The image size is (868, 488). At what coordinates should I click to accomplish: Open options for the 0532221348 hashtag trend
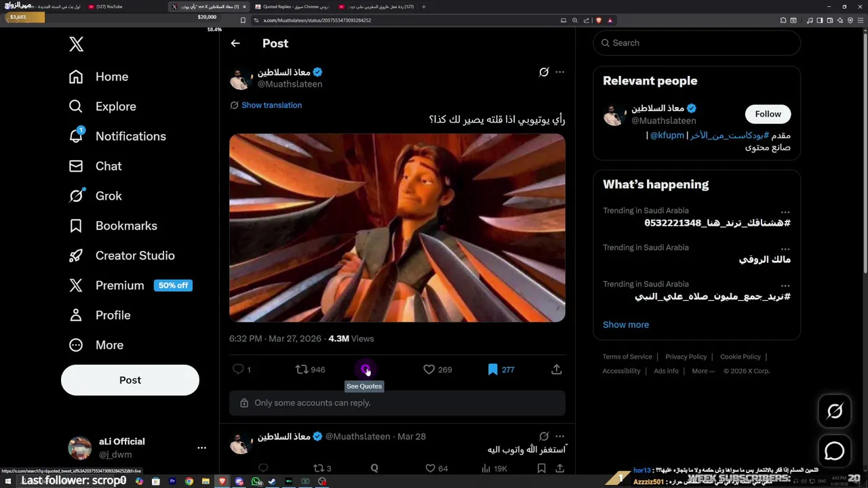[x=785, y=212]
